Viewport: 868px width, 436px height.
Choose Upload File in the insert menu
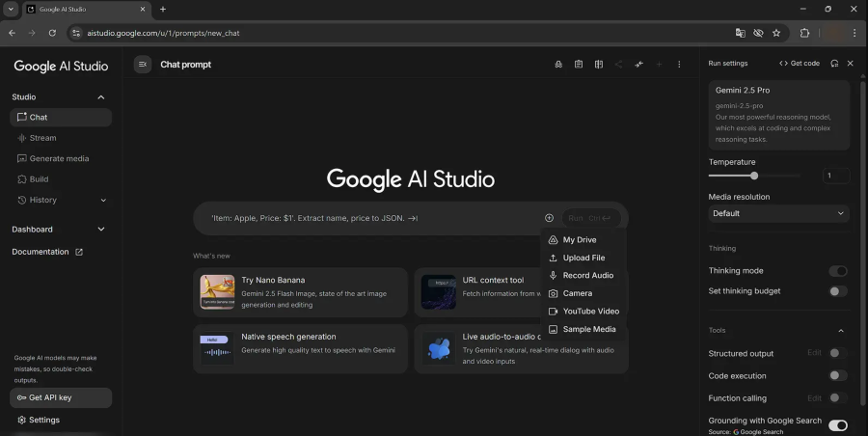(x=583, y=258)
